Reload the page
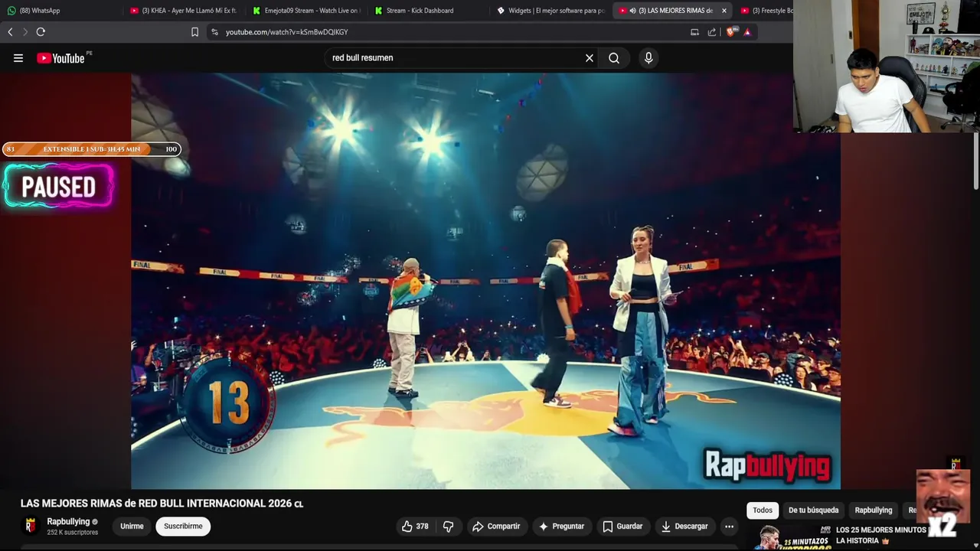This screenshot has width=980, height=551. 41,32
